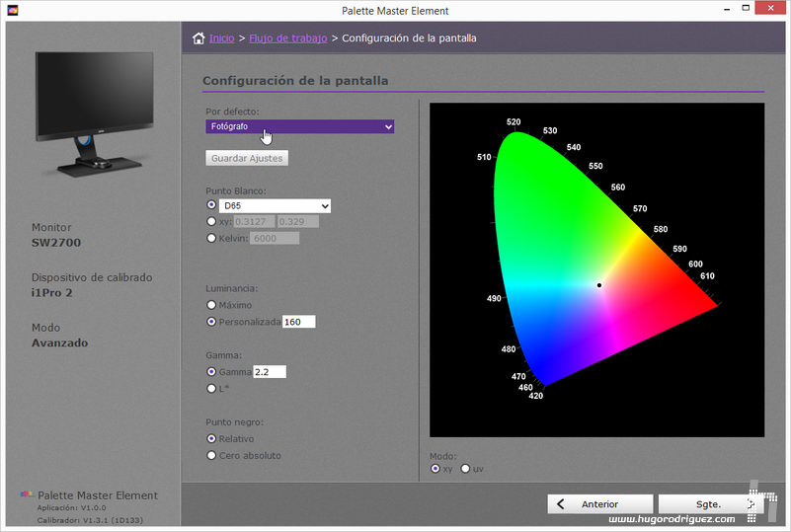Switch chromaticity mode to uv

(x=465, y=469)
